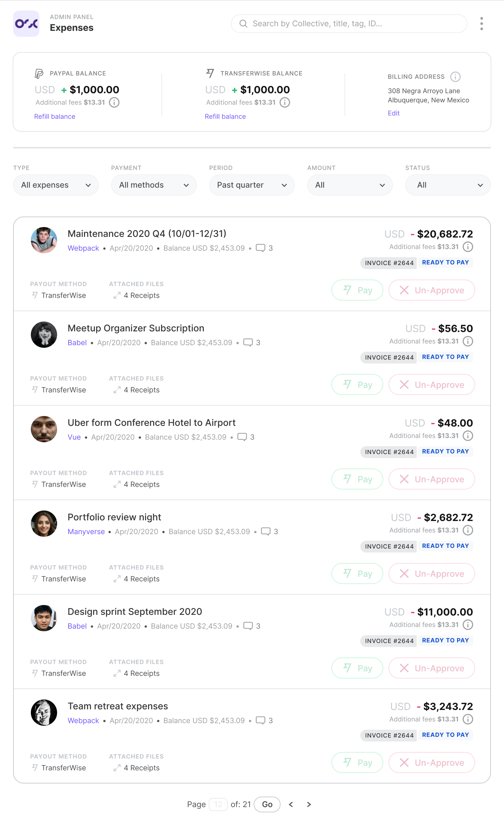Open the Type filter dropdown

coord(56,185)
